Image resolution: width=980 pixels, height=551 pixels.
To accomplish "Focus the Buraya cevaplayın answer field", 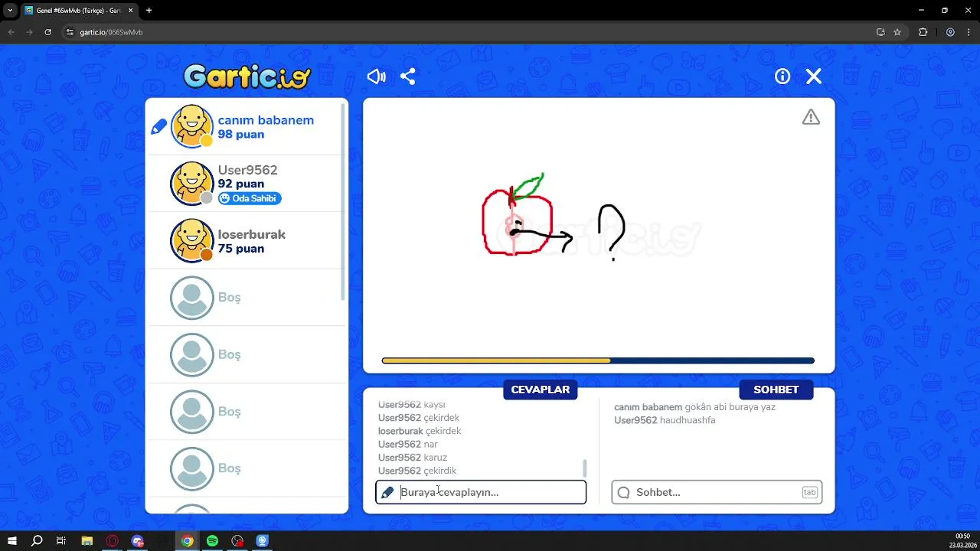I will pyautogui.click(x=481, y=492).
